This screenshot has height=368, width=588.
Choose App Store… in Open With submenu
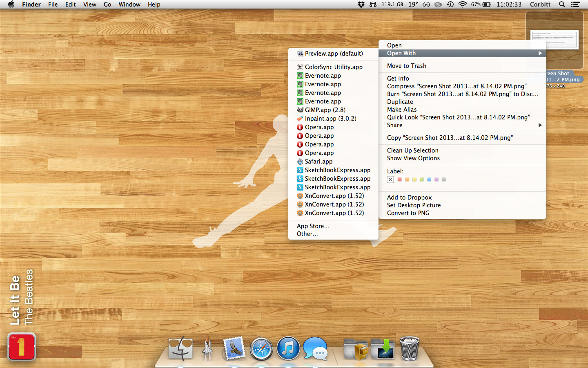coord(333,226)
